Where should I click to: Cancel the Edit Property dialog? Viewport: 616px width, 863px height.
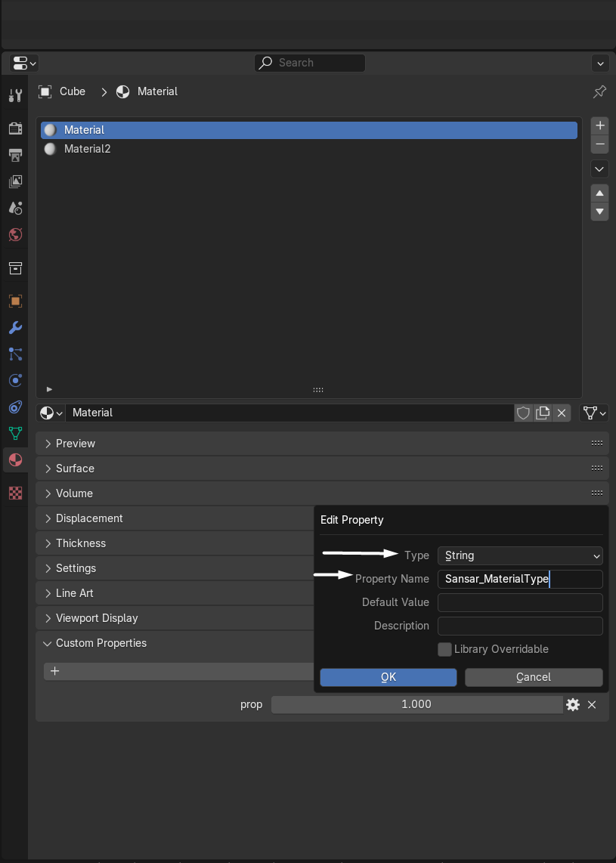click(534, 677)
